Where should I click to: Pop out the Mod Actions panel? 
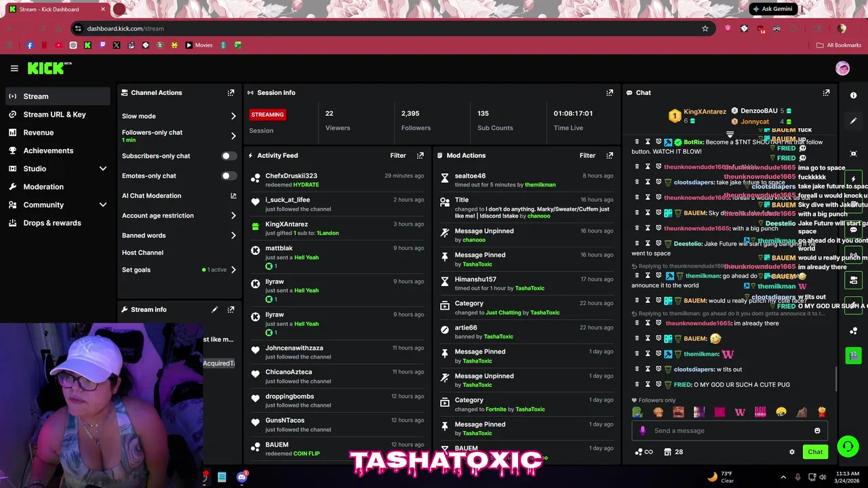[x=610, y=156]
